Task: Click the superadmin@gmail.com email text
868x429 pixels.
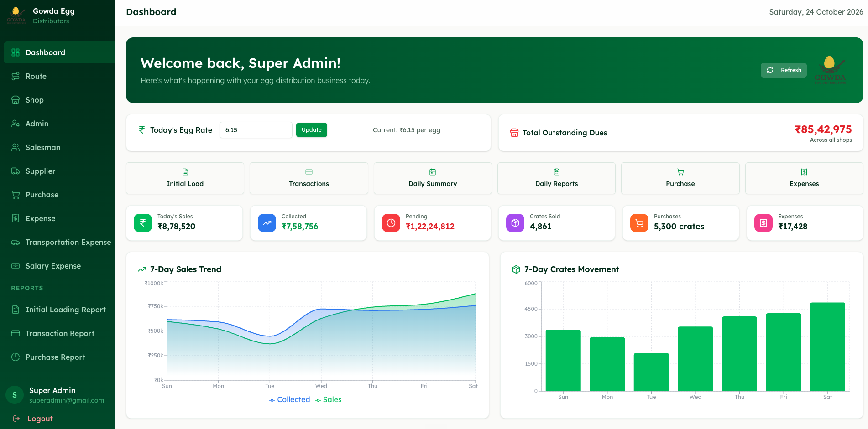Action: click(67, 400)
